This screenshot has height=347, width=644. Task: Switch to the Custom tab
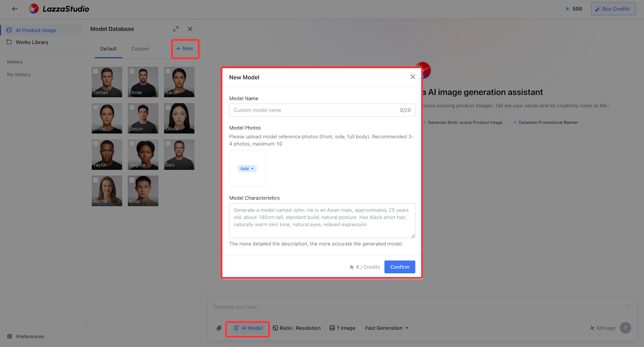[140, 49]
